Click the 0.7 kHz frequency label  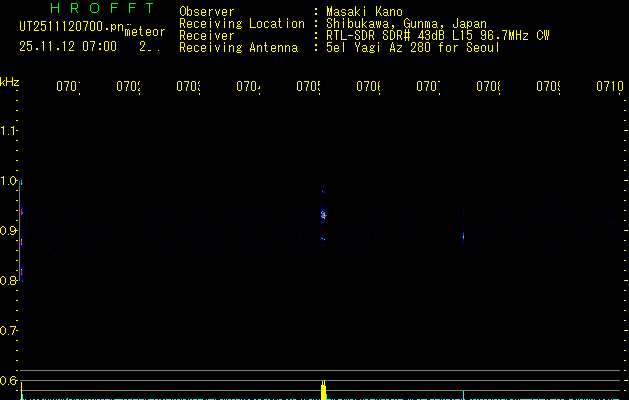(8, 331)
